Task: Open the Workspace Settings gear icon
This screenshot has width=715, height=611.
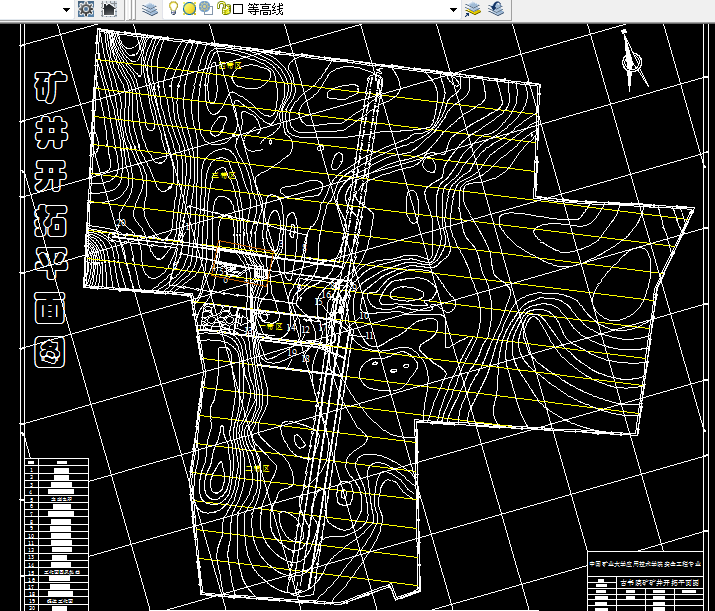Action: click(x=86, y=9)
